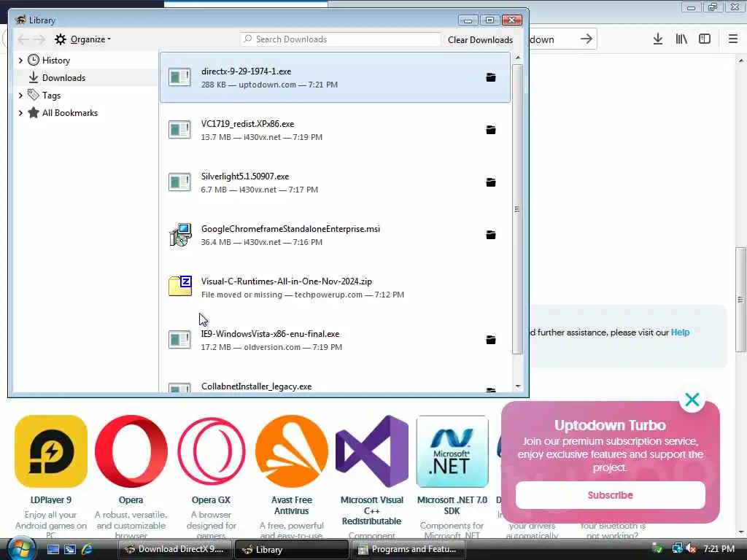Open folder for directx-9-29-1974-1.exe download
747x560 pixels.
coord(491,77)
